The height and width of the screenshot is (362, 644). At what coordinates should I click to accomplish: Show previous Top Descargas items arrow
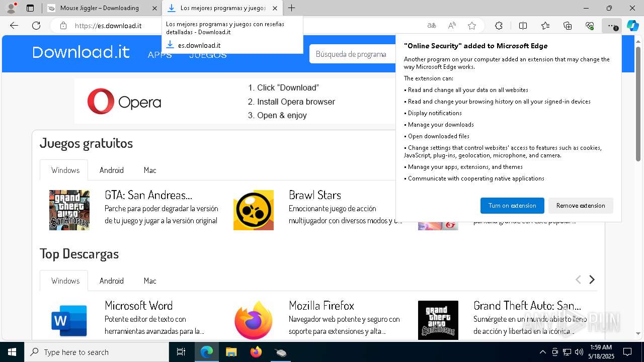pos(578,280)
